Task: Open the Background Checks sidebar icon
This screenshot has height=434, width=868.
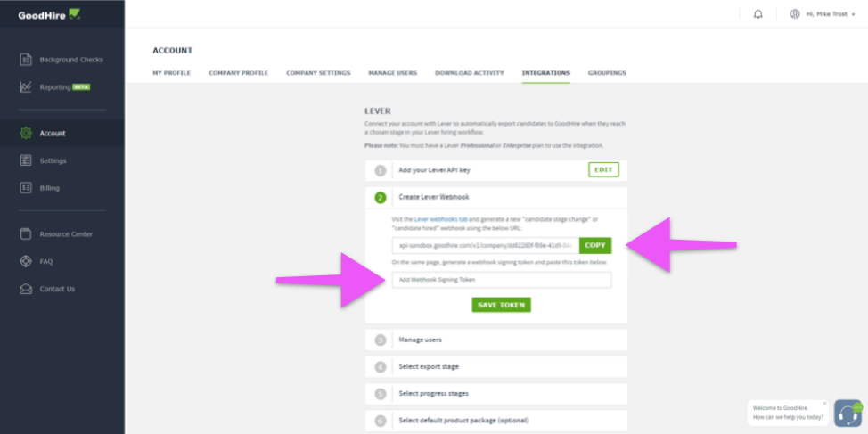Action: (26, 59)
